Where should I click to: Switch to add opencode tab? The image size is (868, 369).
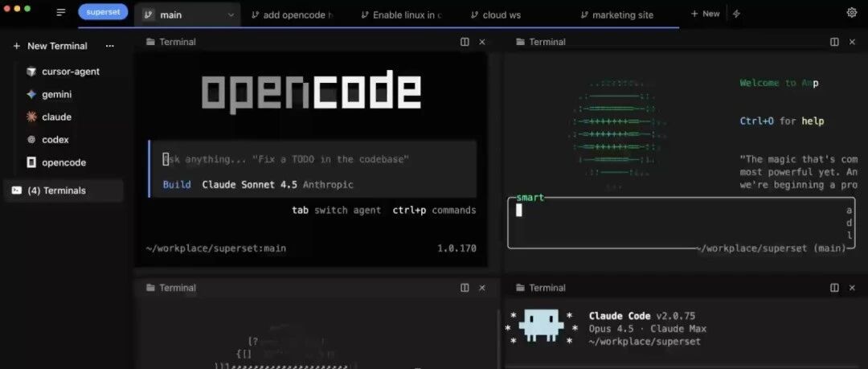click(x=293, y=15)
